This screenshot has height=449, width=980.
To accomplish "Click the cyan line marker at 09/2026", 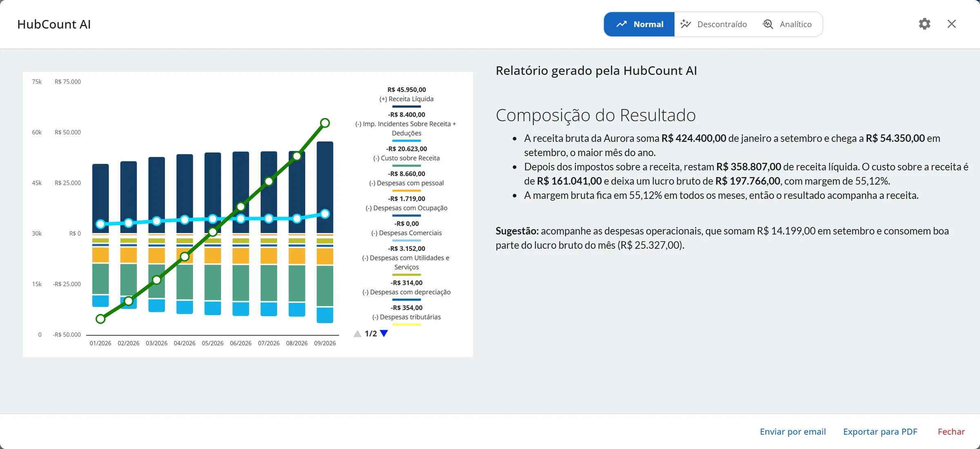I will click(x=325, y=214).
